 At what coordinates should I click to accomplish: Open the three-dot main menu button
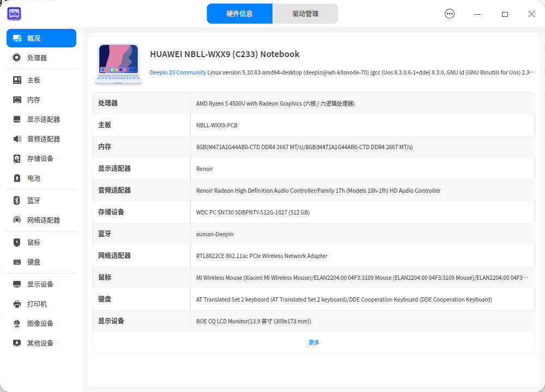[450, 14]
